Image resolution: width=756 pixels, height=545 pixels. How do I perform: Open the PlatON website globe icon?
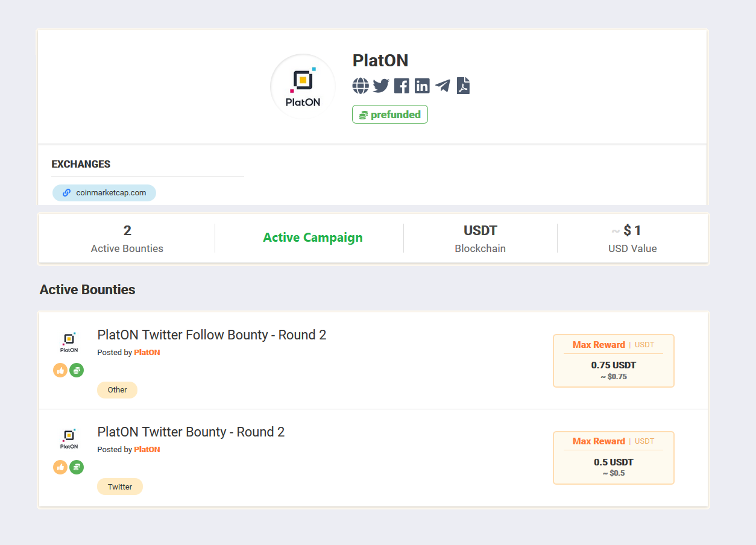point(361,86)
